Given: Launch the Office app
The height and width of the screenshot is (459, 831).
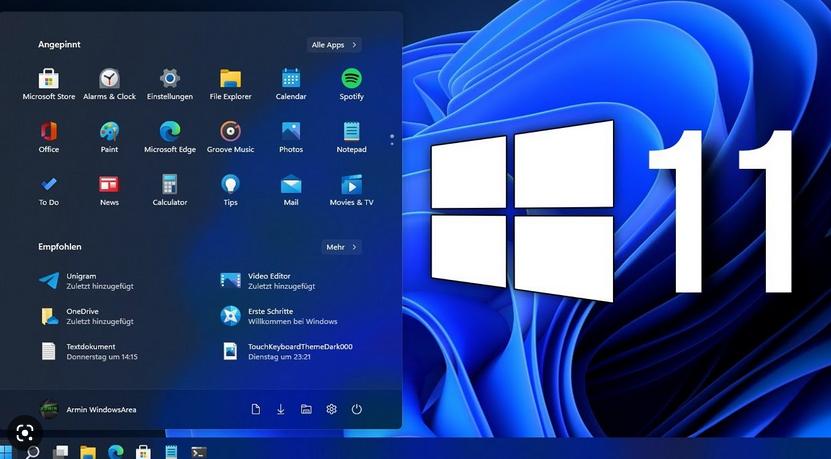Looking at the screenshot, I should tap(49, 138).
